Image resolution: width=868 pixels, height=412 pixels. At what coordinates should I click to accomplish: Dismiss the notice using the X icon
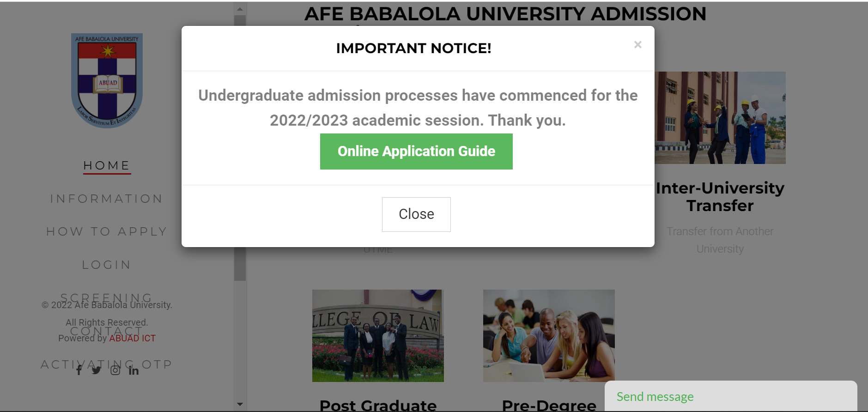(x=638, y=44)
